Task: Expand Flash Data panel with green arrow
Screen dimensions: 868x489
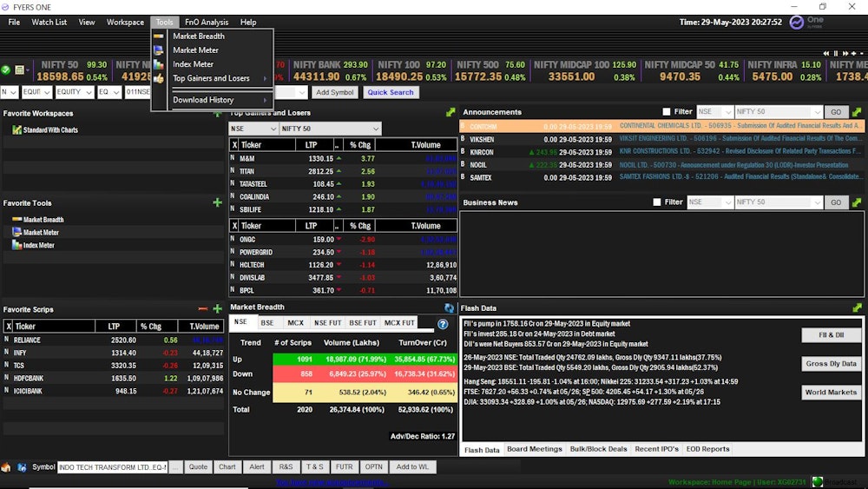Action: click(x=857, y=307)
